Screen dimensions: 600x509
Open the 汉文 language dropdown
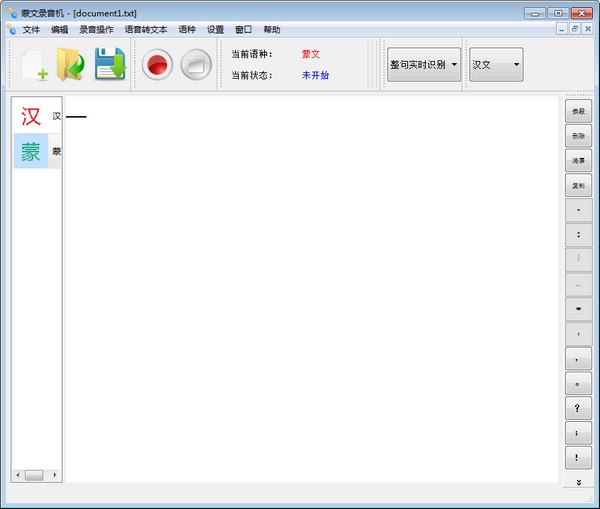pos(496,65)
